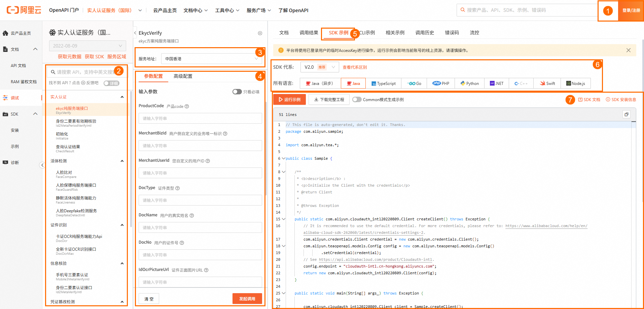Click the magnifier icon in the top search bar
644x309 pixels.
(x=463, y=10)
